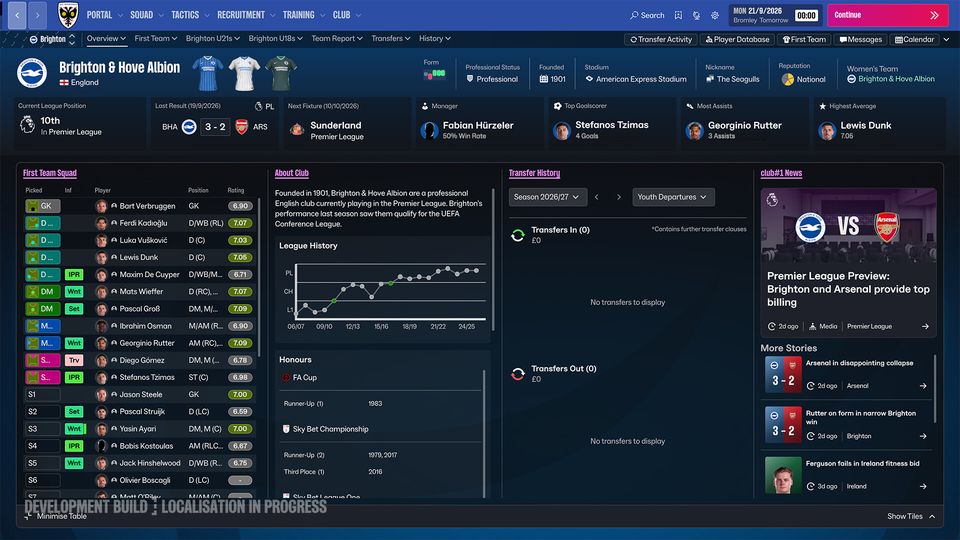Screen dimensions: 960x540
Task: Open most assists Georginio Rutter tile
Action: pyautogui.click(x=744, y=123)
